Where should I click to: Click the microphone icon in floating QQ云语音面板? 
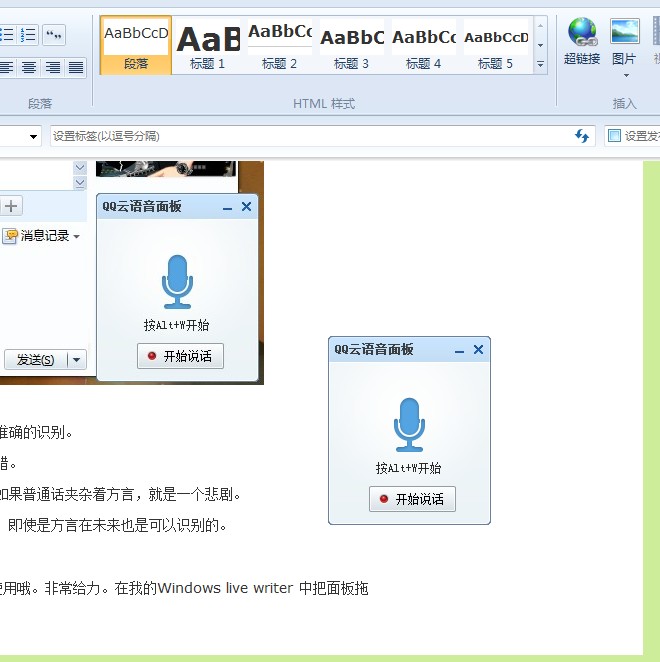click(x=409, y=424)
